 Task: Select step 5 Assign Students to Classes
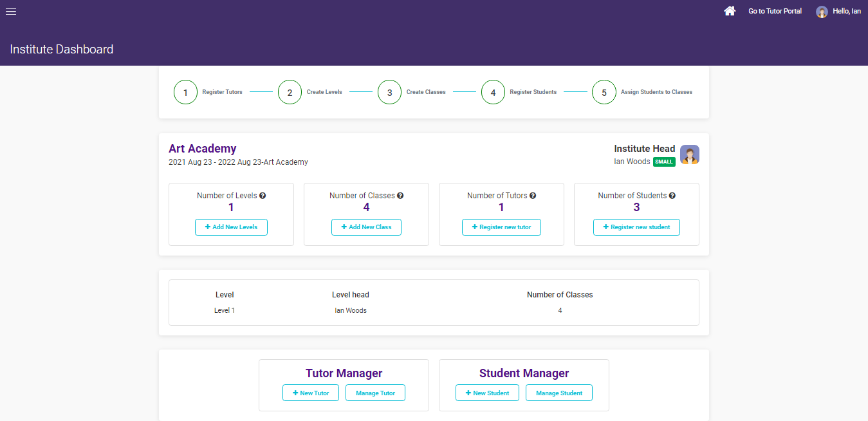click(604, 91)
